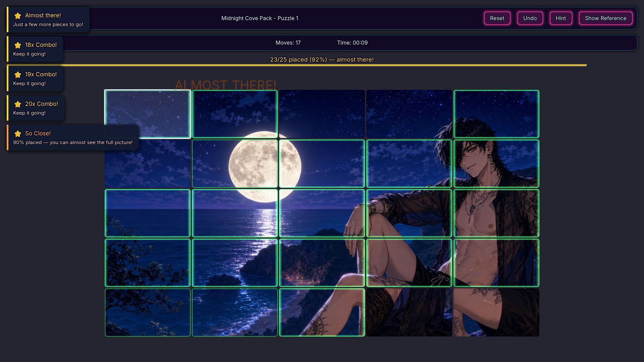Image resolution: width=644 pixels, height=362 pixels.
Task: Click the 'Time: 00:09' timer
Action: (x=352, y=43)
